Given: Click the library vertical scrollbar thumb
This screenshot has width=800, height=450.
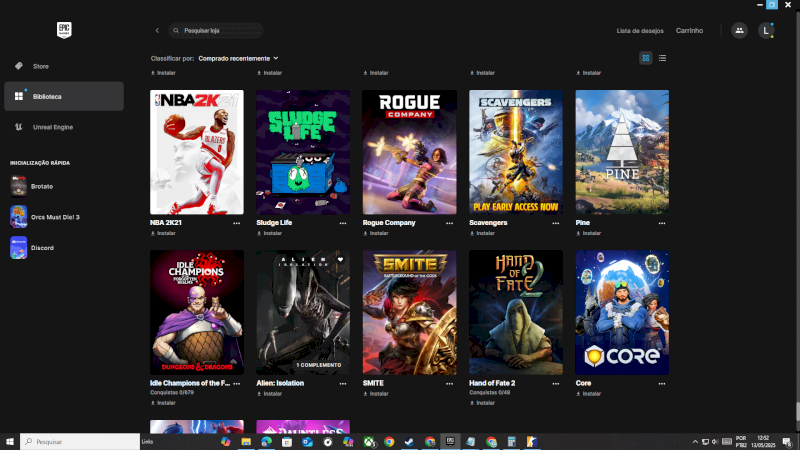Looking at the screenshot, I should pyautogui.click(x=797, y=411).
